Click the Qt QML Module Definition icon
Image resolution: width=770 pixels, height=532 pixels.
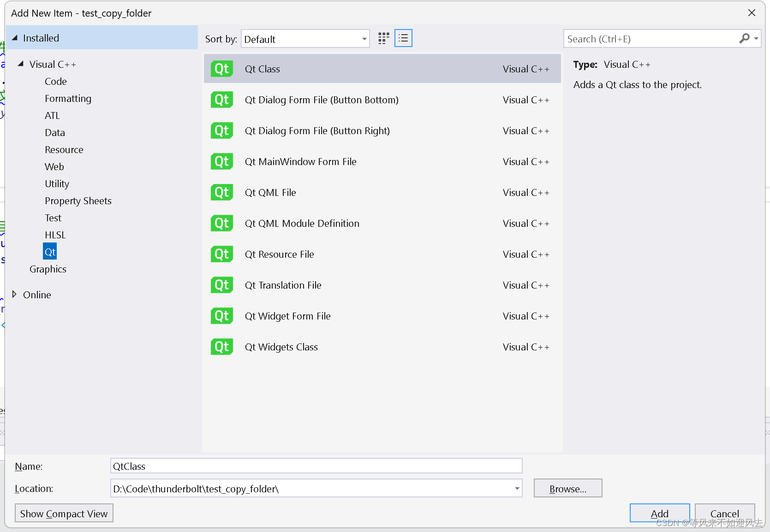click(x=222, y=223)
